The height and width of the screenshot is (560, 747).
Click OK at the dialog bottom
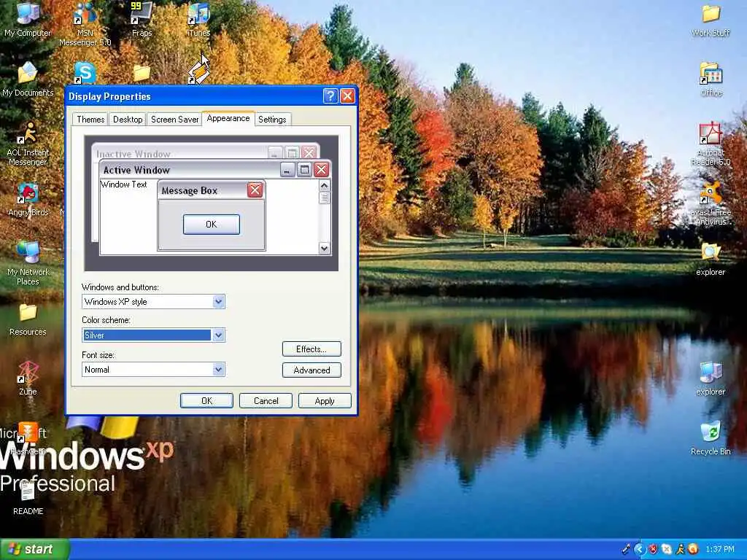[206, 401]
